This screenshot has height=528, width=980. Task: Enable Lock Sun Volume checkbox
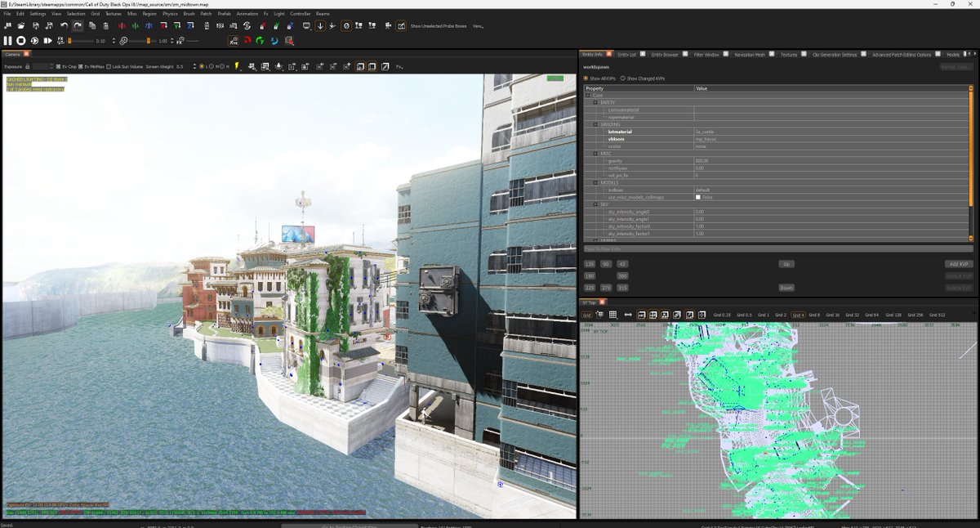coord(109,66)
